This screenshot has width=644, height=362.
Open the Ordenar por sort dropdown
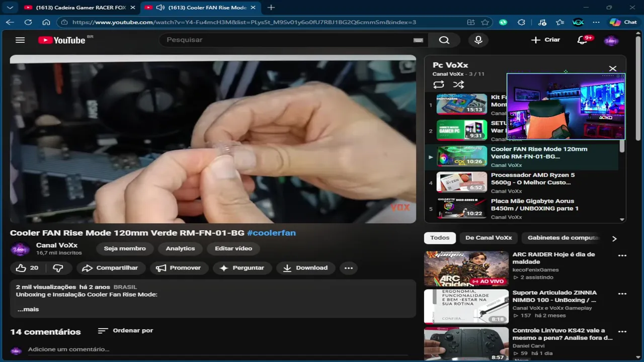pyautogui.click(x=126, y=330)
